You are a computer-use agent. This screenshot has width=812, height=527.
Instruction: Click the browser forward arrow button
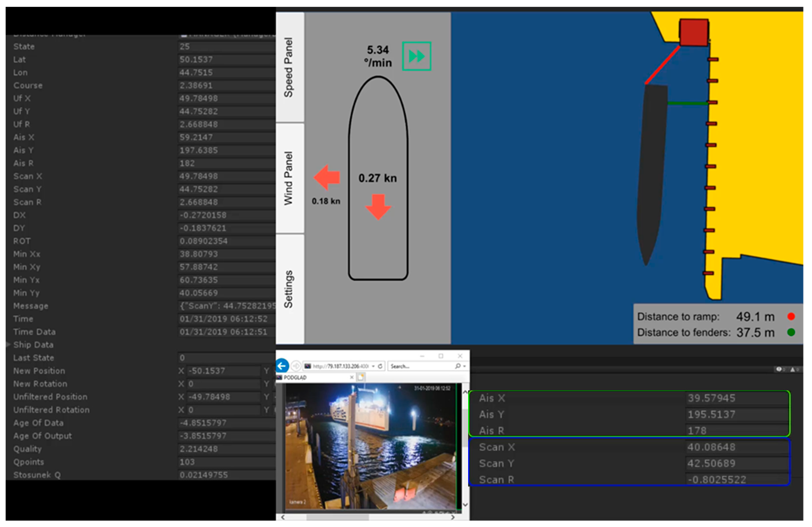pos(296,366)
